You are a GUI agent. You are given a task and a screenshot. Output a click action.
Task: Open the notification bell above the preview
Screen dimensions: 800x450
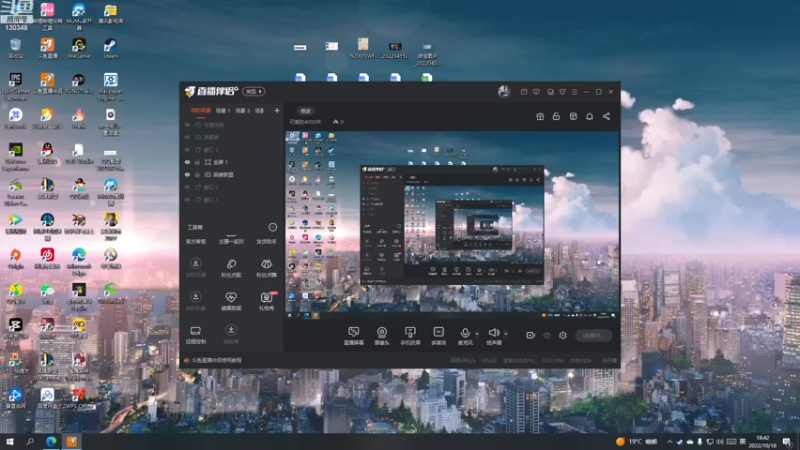589,116
